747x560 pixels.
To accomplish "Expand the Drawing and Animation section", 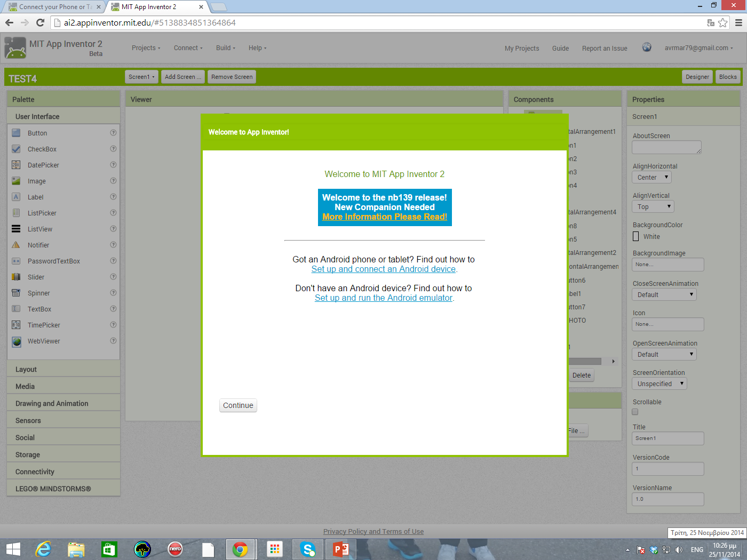I will pyautogui.click(x=63, y=403).
